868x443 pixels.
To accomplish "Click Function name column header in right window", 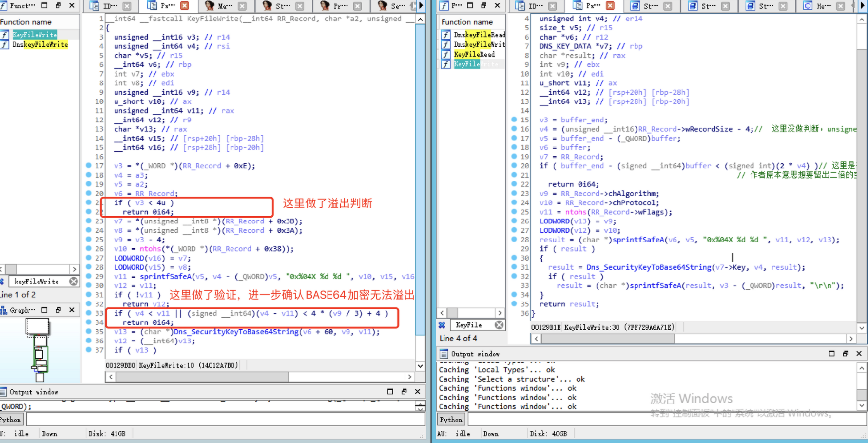I will pyautogui.click(x=471, y=22).
